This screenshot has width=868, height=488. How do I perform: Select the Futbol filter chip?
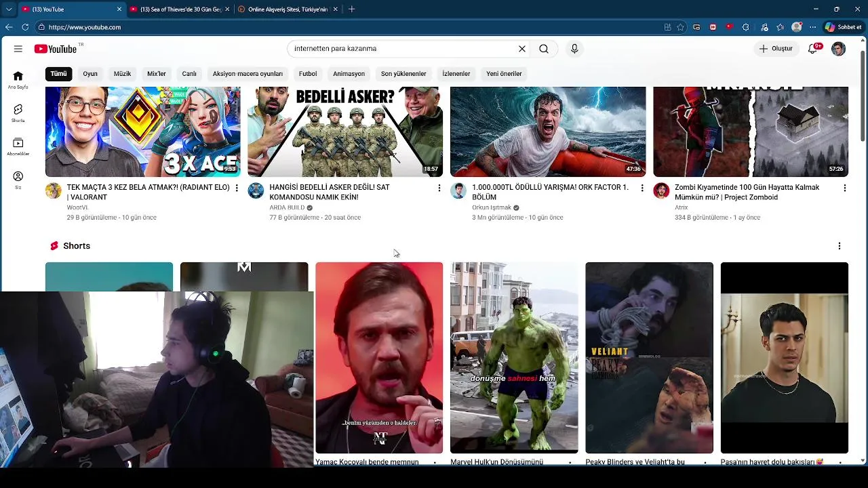[x=308, y=74]
